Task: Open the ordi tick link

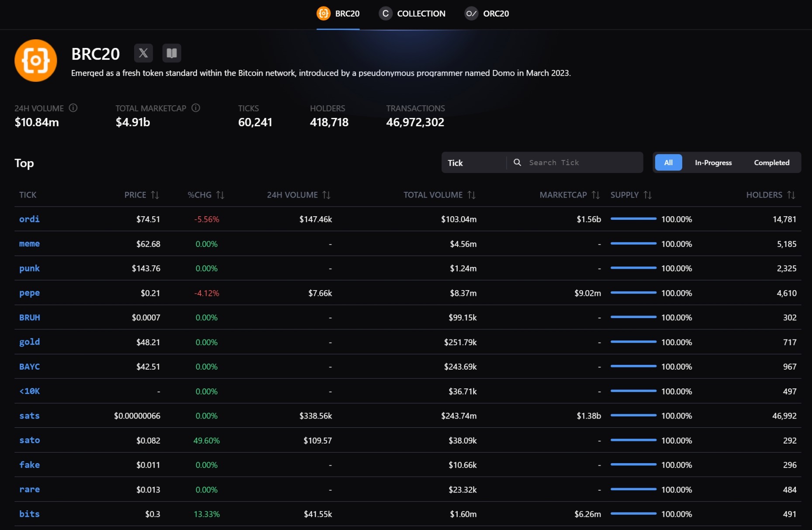Action: [x=29, y=219]
